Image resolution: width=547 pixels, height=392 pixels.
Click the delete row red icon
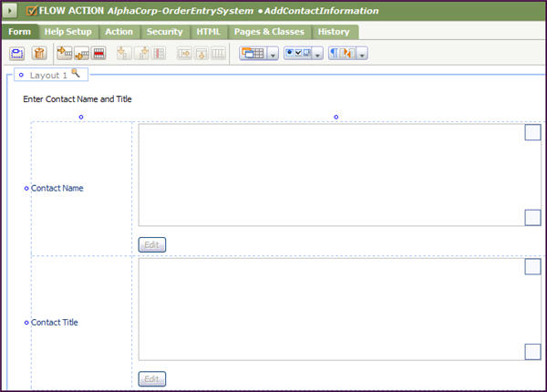(x=99, y=54)
